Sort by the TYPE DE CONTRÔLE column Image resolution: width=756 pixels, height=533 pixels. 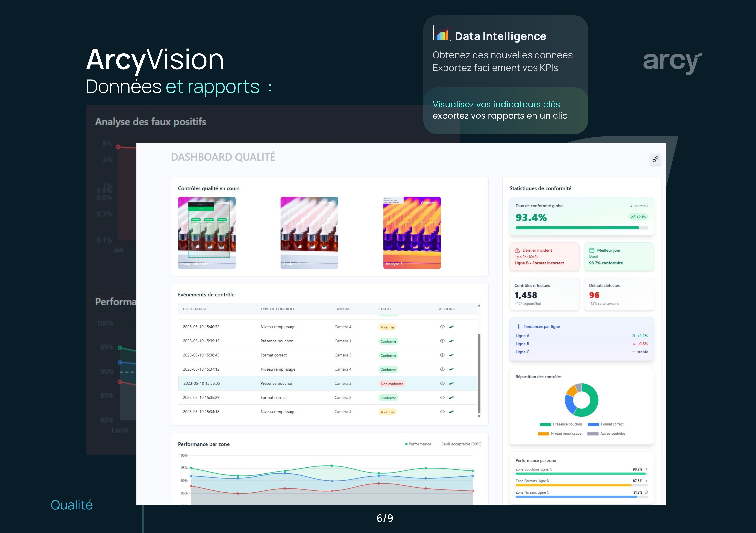[x=278, y=309]
